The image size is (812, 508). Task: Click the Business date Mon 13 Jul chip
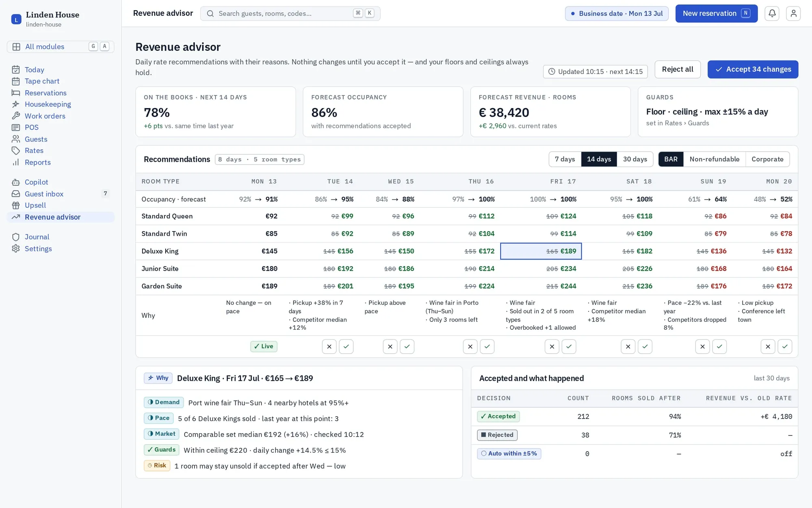tap(617, 13)
